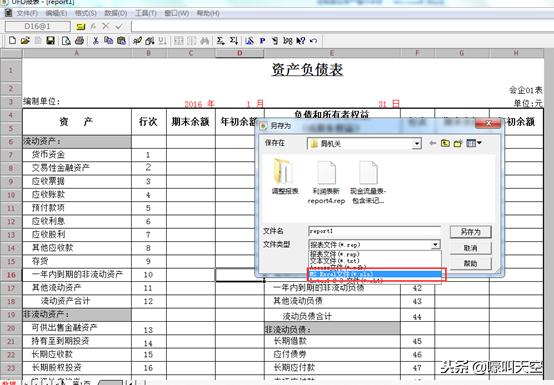Screen dimensions: 554x385
Task: Open the 格式(S) menu
Action: coord(86,13)
